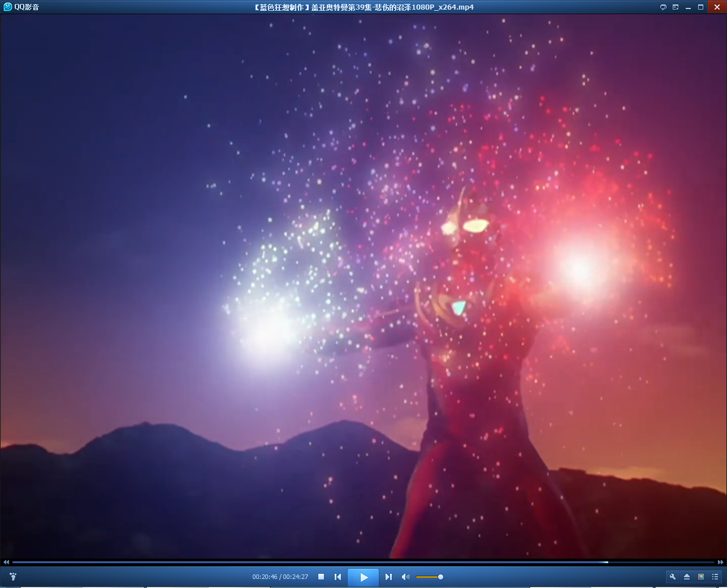
Task: Click the video seek progress bar
Action: tap(362, 562)
